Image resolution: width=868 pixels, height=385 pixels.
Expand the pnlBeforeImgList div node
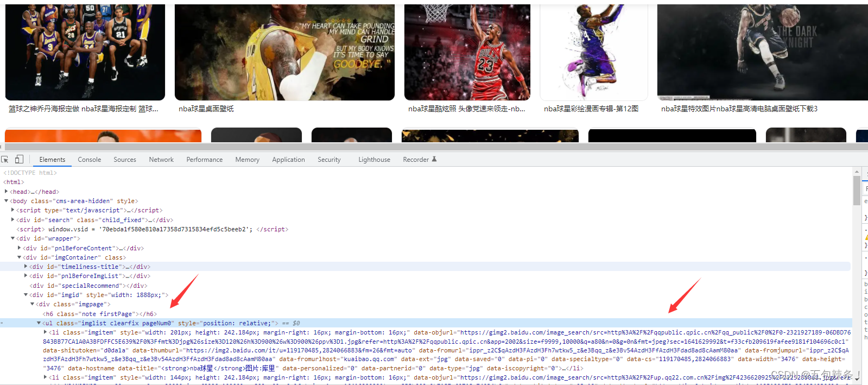(x=26, y=276)
